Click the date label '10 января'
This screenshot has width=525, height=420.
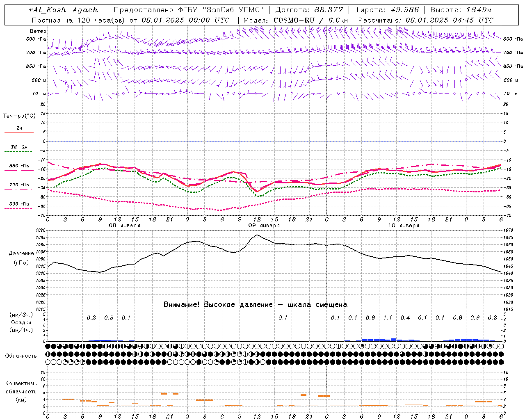click(x=404, y=226)
